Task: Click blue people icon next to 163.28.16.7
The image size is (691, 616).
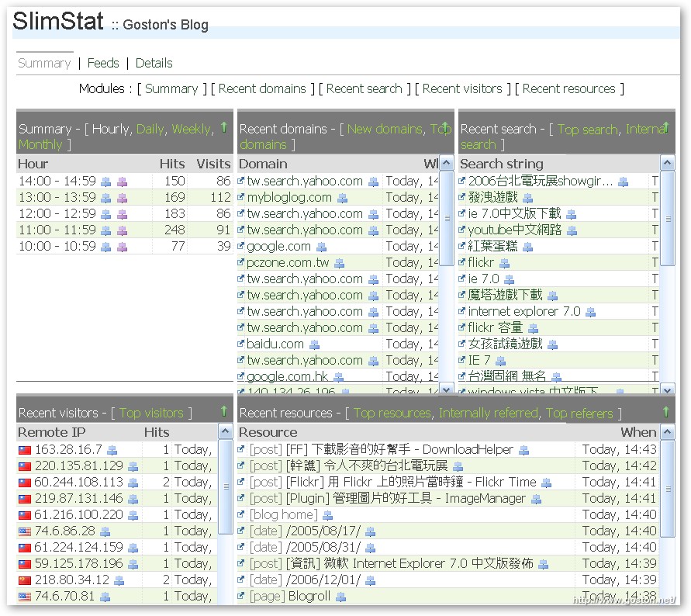Action: (x=112, y=450)
